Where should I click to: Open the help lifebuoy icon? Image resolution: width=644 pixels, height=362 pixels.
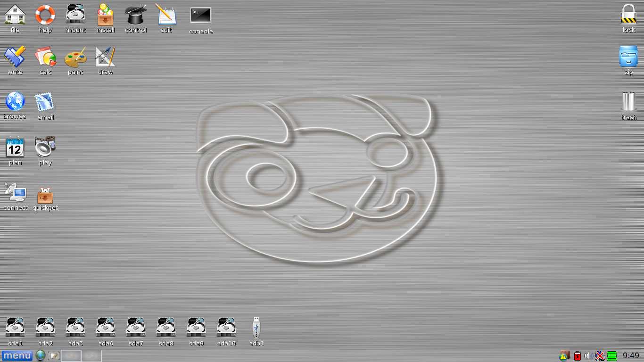(45, 15)
